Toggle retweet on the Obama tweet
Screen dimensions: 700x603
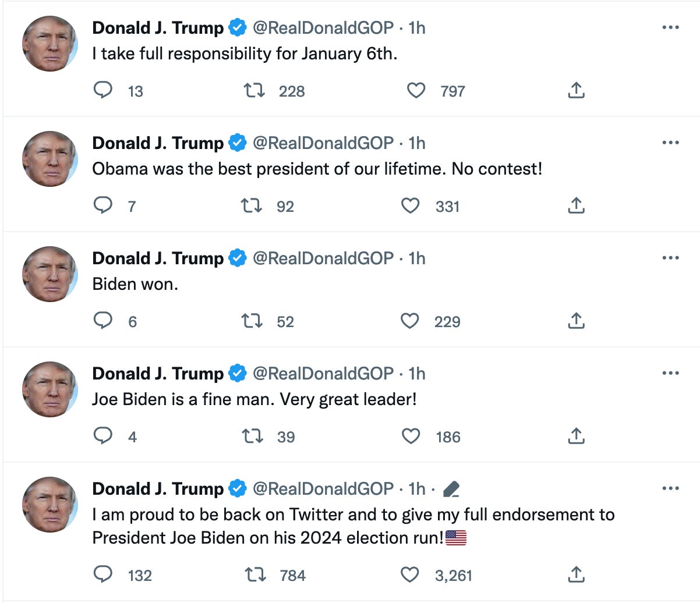pos(254,205)
